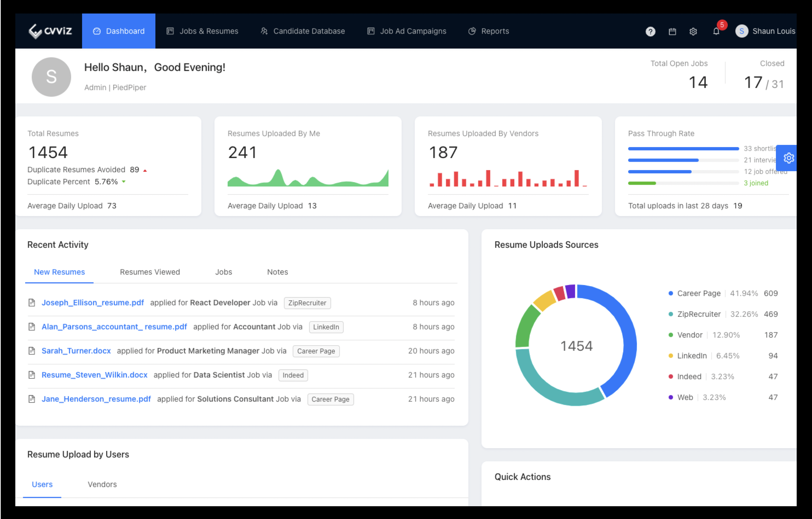
Task: Click the blue floating settings gear widget
Action: pos(788,158)
